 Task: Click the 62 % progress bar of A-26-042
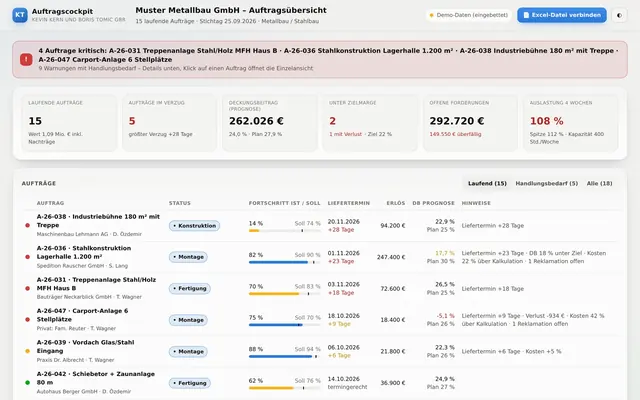point(284,388)
